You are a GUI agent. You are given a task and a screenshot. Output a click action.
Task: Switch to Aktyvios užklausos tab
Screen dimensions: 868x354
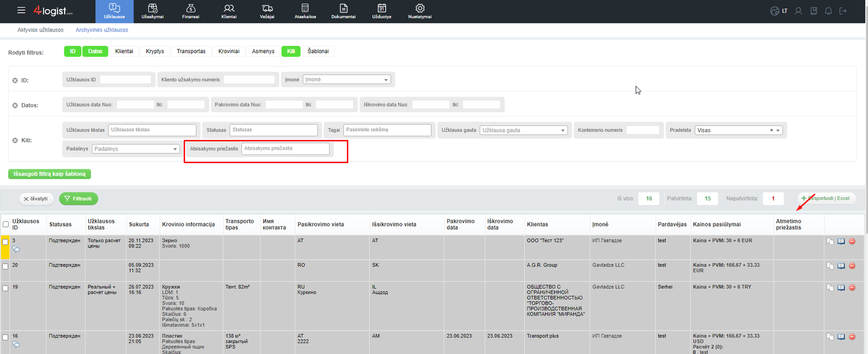click(40, 30)
